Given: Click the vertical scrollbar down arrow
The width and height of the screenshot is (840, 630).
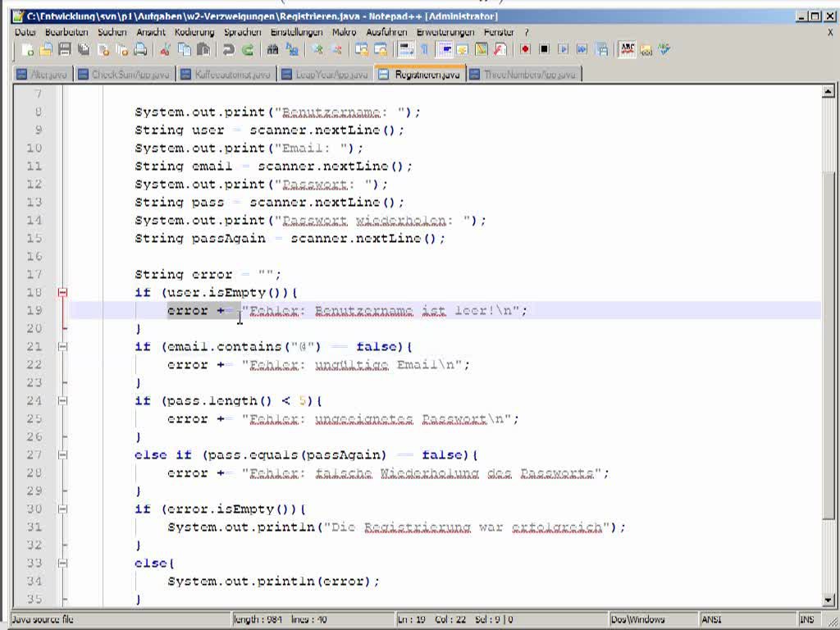Looking at the screenshot, I should [829, 600].
